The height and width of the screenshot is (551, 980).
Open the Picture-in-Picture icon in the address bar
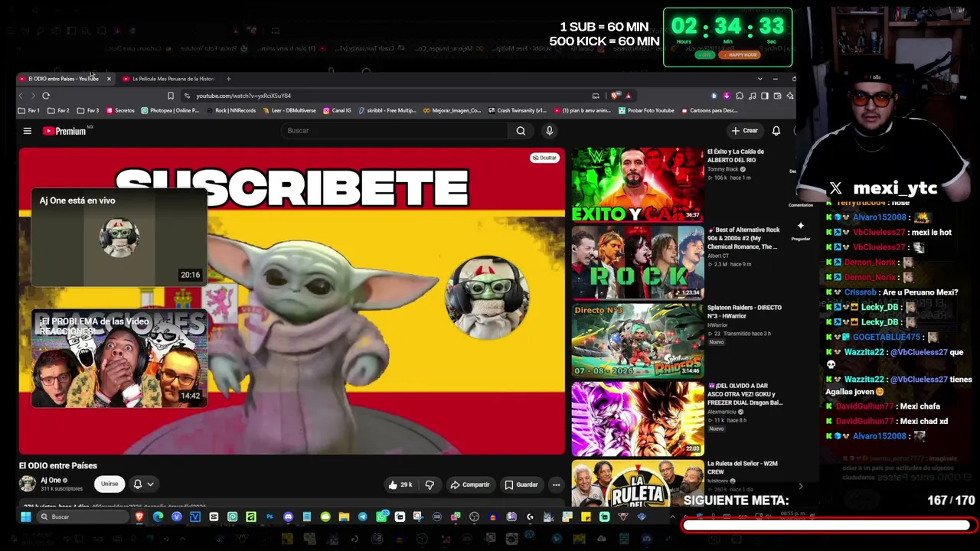click(596, 96)
